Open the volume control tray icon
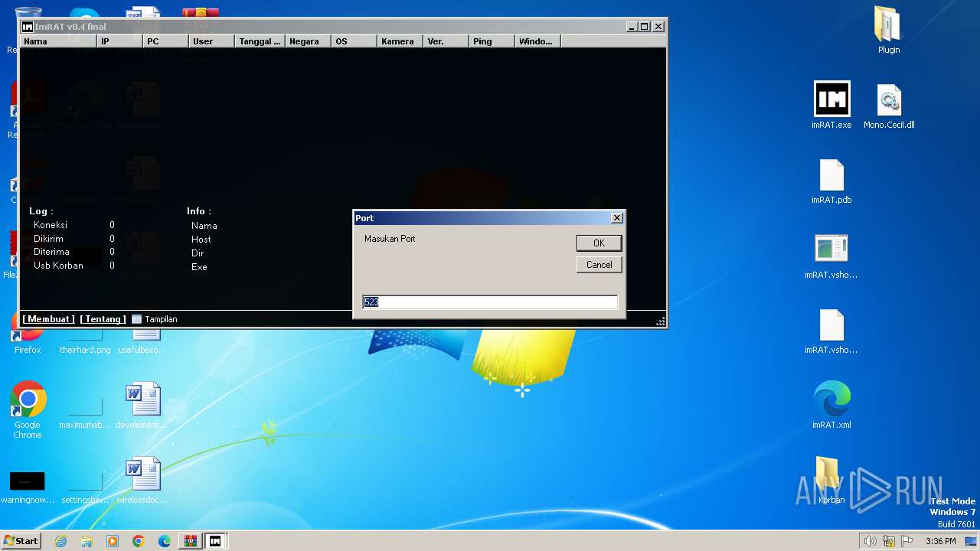Screen dimensions: 980x551 870,541
